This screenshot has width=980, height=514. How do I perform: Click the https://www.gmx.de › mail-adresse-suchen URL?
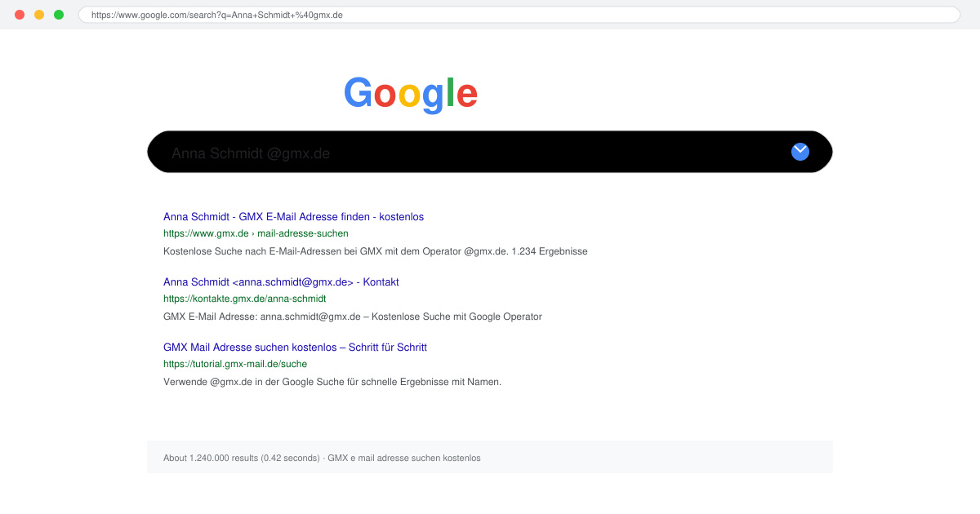tap(256, 233)
